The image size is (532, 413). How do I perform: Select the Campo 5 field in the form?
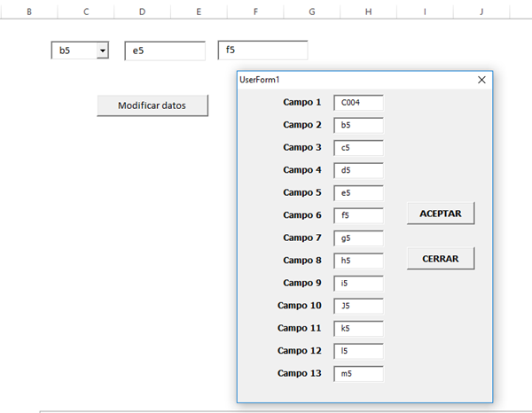tap(358, 192)
